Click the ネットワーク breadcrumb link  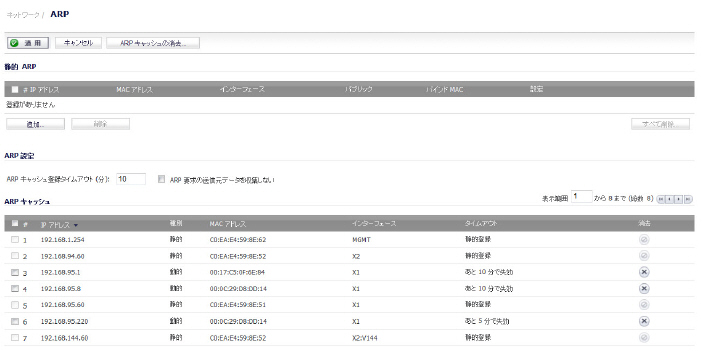[23, 15]
